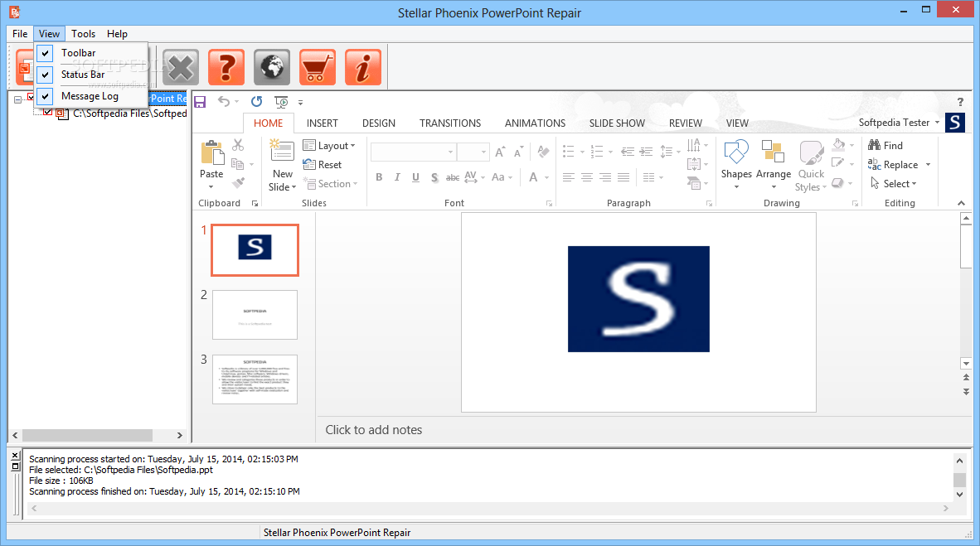Screen dimensions: 980x546
Task: Collapse the root tree node
Action: point(17,99)
